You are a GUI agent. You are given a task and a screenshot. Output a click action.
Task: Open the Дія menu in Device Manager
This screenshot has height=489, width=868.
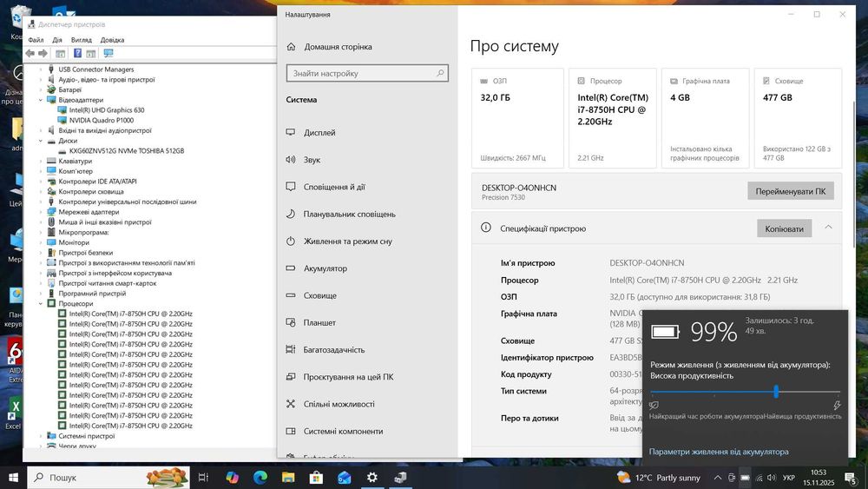57,40
